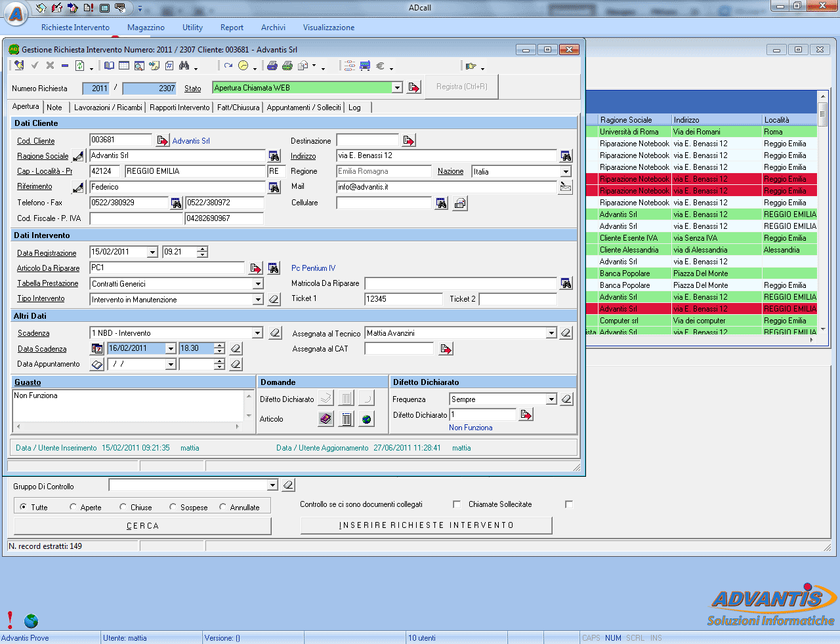Screen dimensions: 840x644
Task: Click the printer icon to print the request
Action: pos(272,66)
